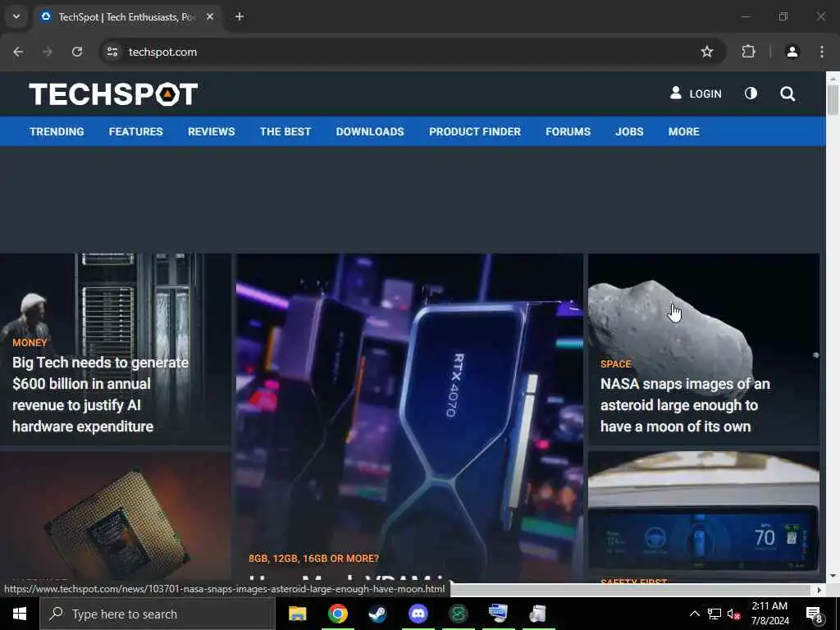Open Discord from the taskbar

coord(418,614)
